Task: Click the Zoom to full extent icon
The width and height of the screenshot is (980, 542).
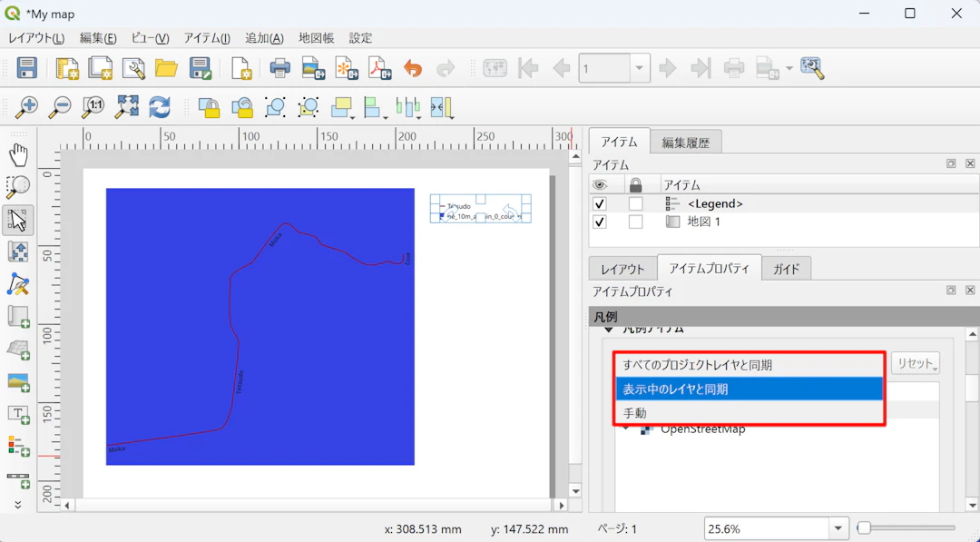Action: point(126,108)
